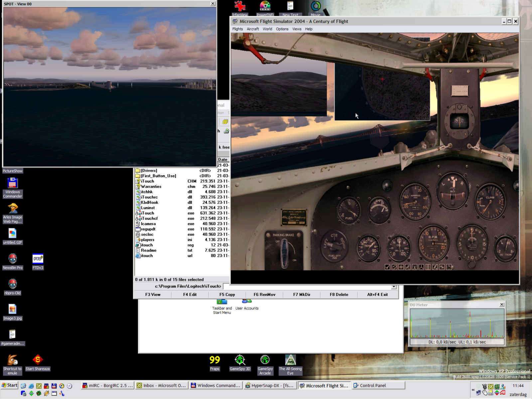Open Windows Commander command line dropdown arrow
This screenshot has height=399, width=532.
click(394, 287)
